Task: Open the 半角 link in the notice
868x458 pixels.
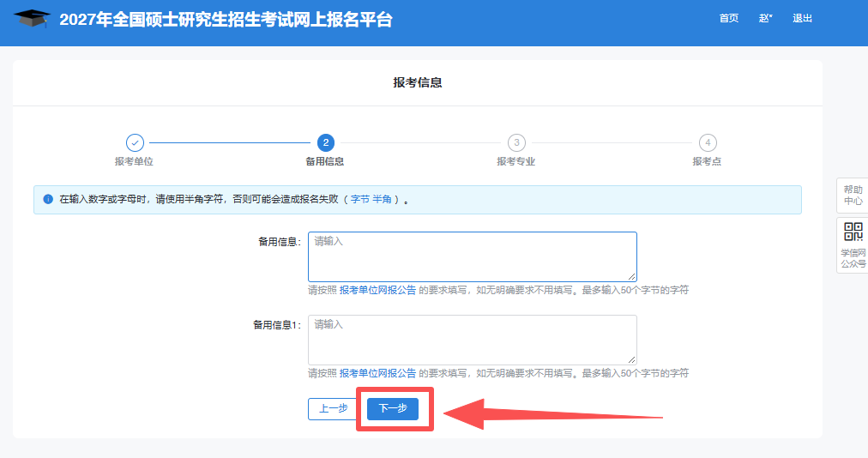Action: point(382,199)
